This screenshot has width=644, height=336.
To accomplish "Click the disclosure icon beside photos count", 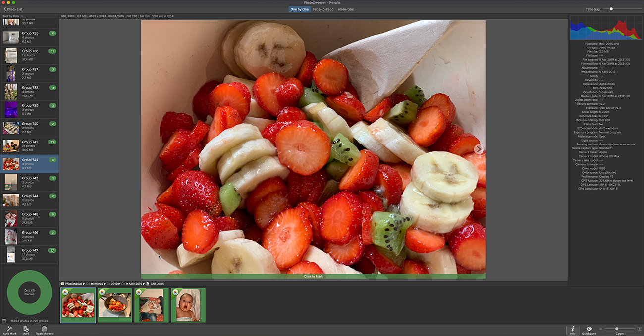I will point(4,321).
